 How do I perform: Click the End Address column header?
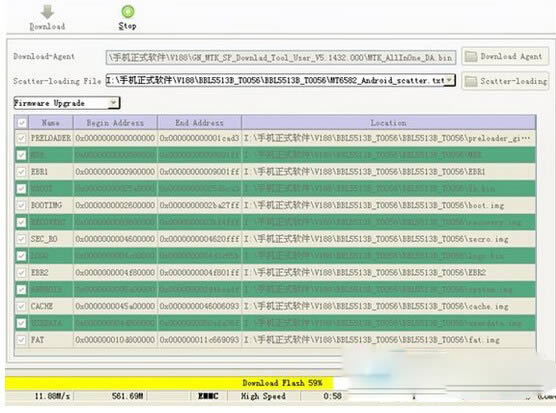point(199,123)
